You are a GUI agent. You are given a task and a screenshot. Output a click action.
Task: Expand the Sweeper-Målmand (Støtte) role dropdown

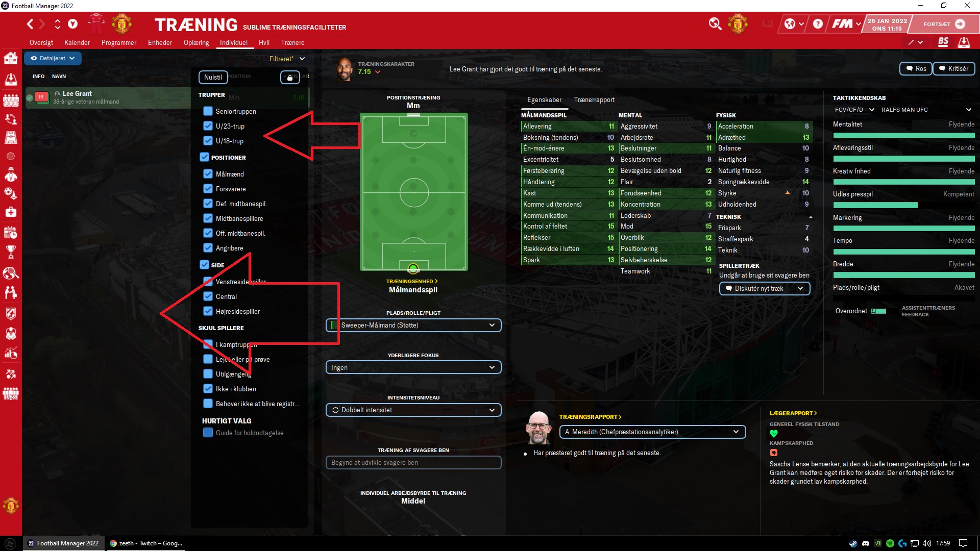[x=413, y=325]
